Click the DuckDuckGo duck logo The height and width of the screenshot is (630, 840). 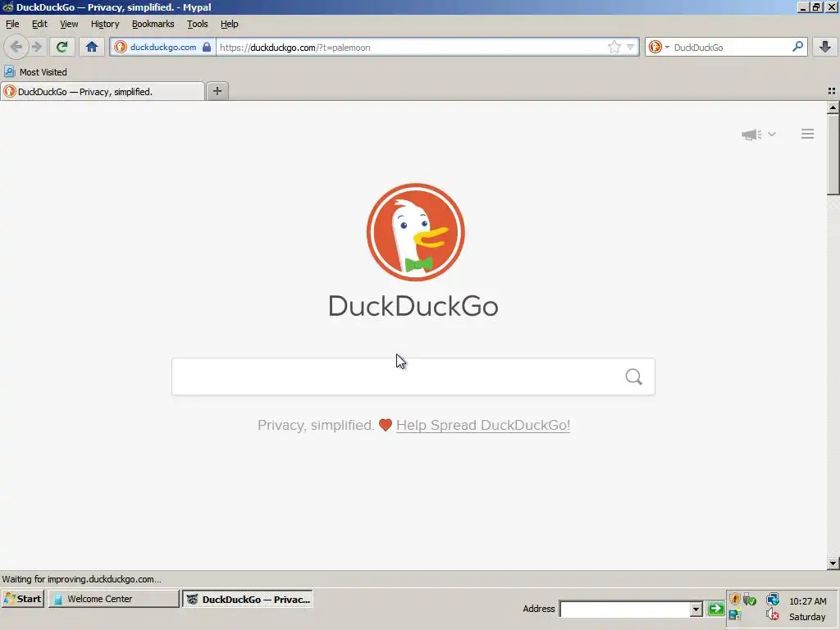tap(415, 232)
